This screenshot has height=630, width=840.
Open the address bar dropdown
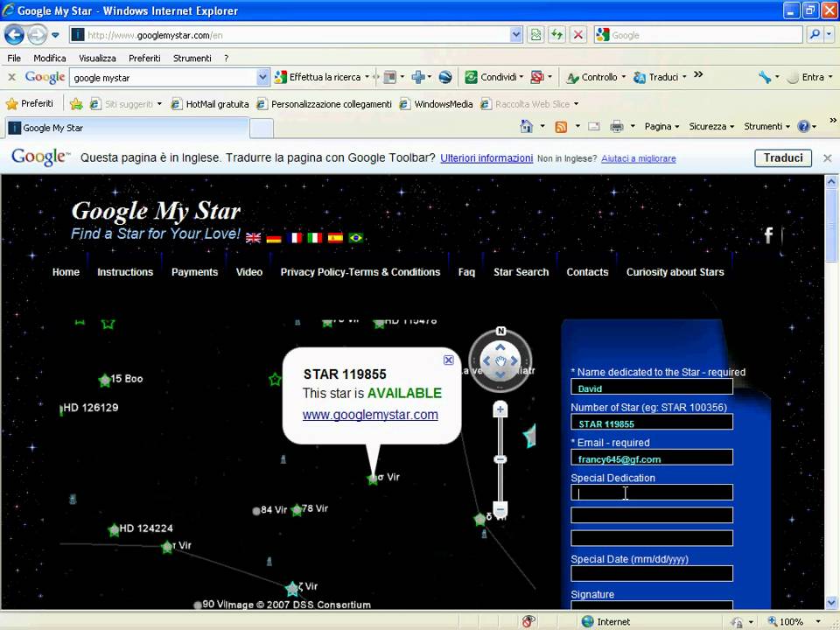(x=515, y=35)
